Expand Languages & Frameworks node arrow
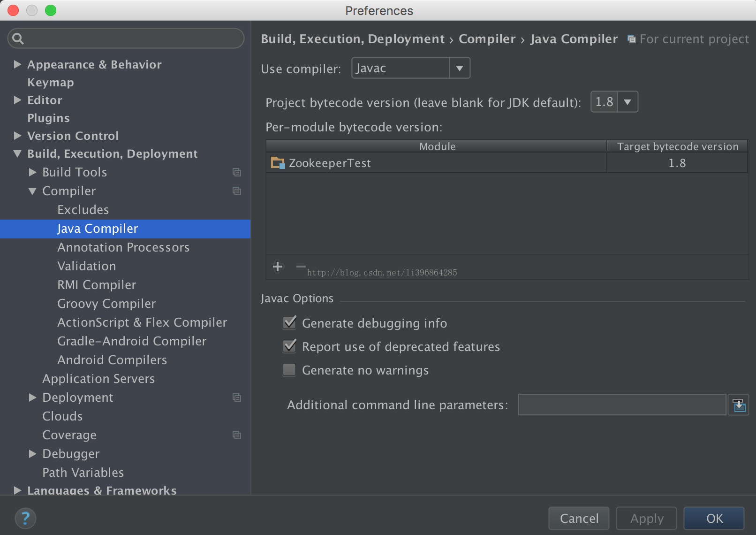756x535 pixels. pyautogui.click(x=17, y=490)
